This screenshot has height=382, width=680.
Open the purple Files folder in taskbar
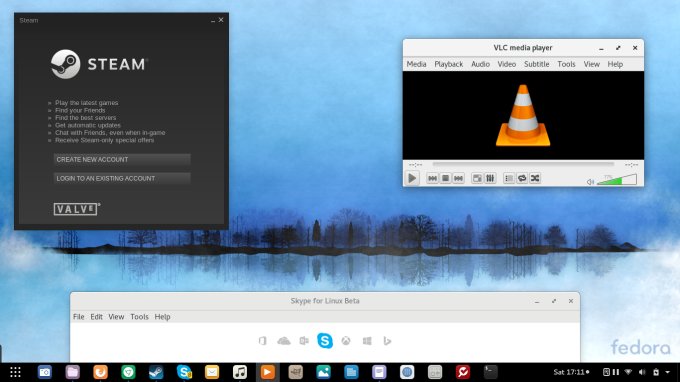(x=72, y=372)
